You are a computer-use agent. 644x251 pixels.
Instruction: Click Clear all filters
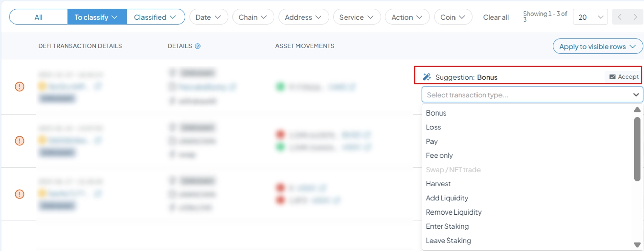496,17
